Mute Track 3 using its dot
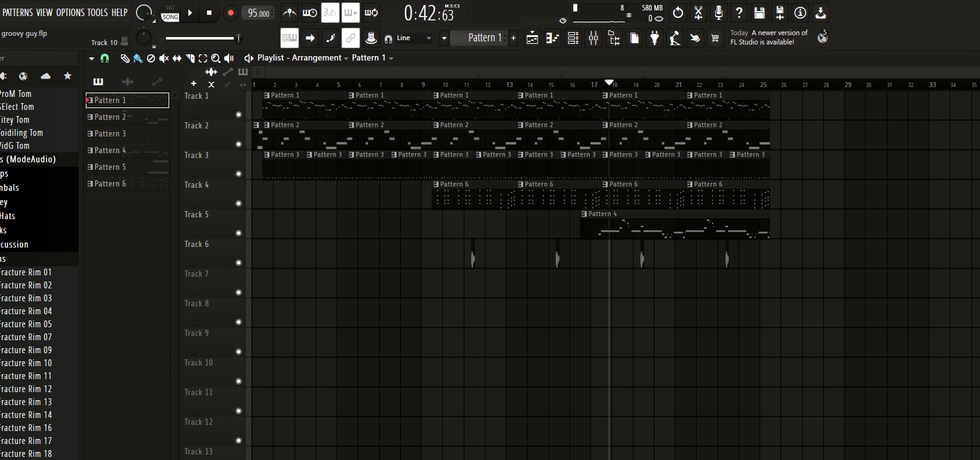Screen dimensions: 980x460 coord(238,174)
